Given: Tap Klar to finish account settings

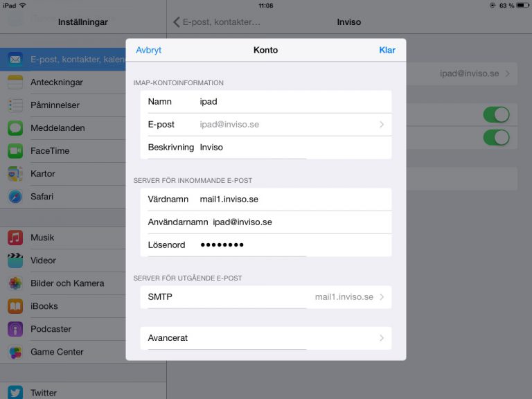Looking at the screenshot, I should tap(387, 51).
